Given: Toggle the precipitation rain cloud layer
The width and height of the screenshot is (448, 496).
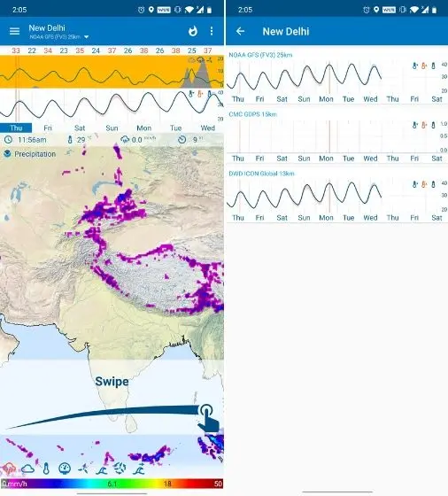Looking at the screenshot, I should [9, 469].
